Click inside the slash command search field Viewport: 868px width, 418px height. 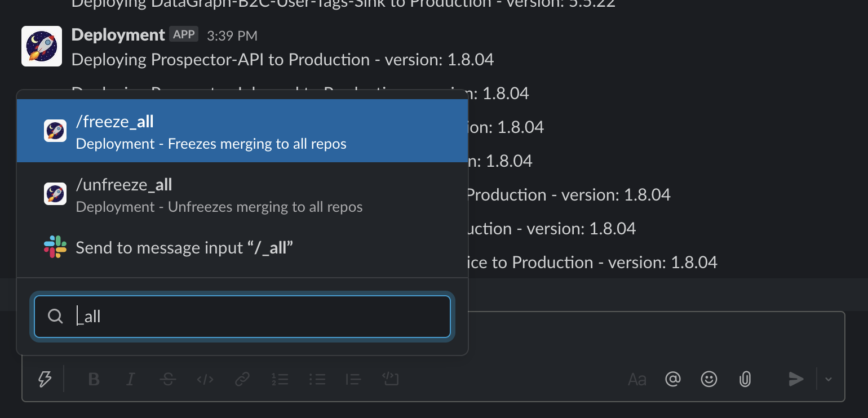pyautogui.click(x=242, y=317)
